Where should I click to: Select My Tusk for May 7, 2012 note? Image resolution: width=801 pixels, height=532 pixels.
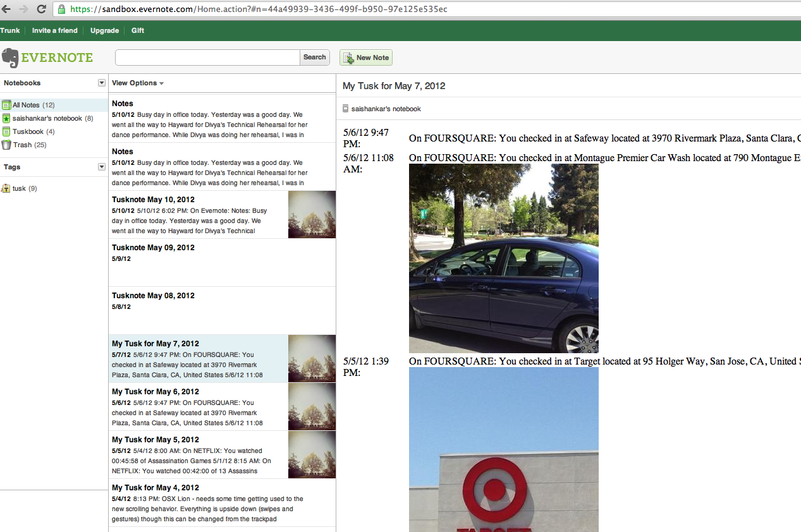[x=222, y=359]
